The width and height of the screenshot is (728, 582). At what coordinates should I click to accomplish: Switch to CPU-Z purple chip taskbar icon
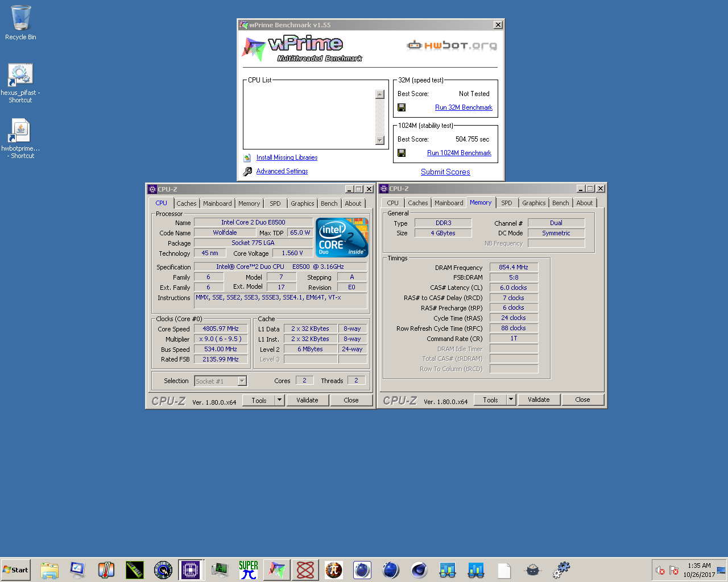click(191, 570)
